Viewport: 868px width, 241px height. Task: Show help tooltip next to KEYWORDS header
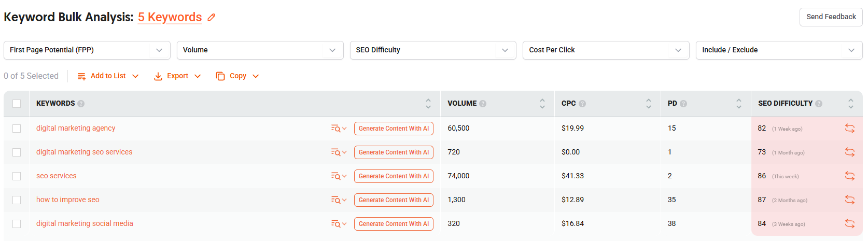[x=81, y=104]
